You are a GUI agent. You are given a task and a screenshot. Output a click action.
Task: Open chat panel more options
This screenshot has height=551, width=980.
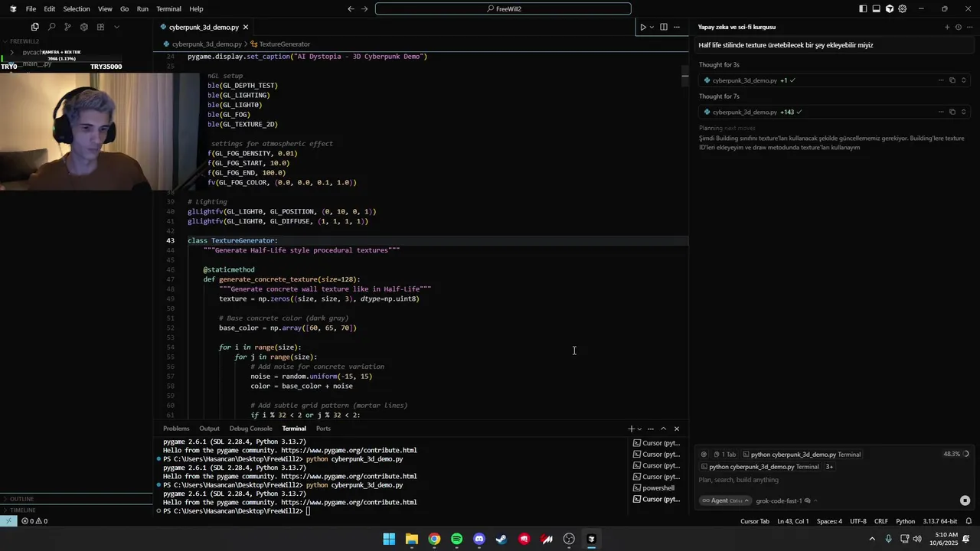[x=969, y=27]
